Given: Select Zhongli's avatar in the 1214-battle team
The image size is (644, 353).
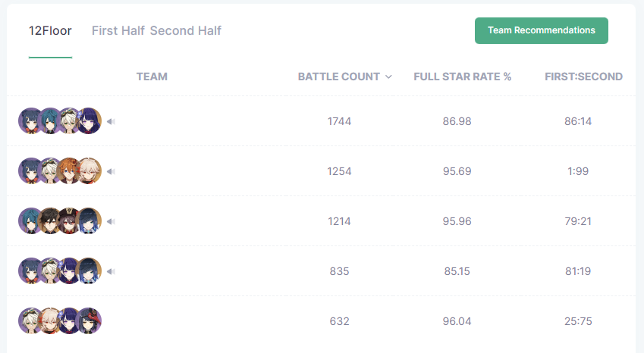Looking at the screenshot, I should (x=51, y=221).
